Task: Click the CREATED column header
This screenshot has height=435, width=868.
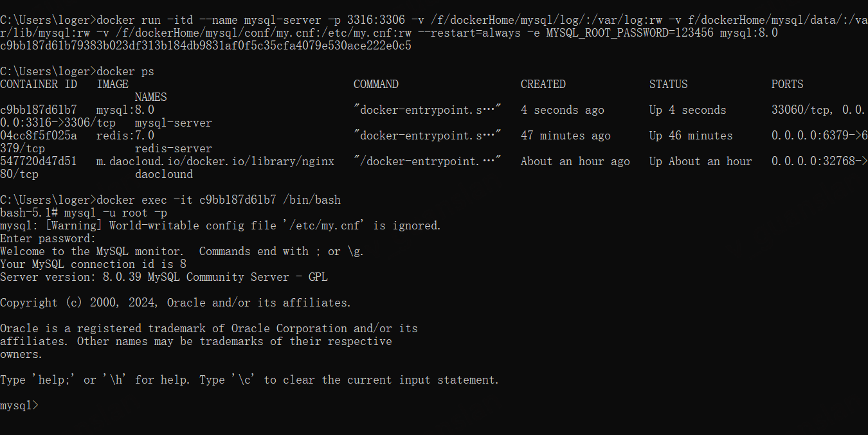Action: coord(543,84)
